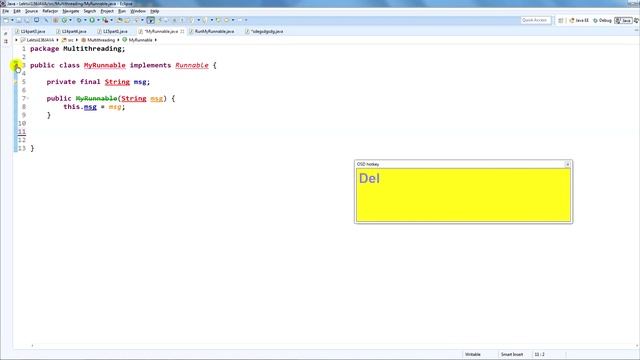Screen dimensions: 640x360
Task: Toggle the pressed Breadcrumb toolbar button
Action: pyautogui.click(x=151, y=20)
